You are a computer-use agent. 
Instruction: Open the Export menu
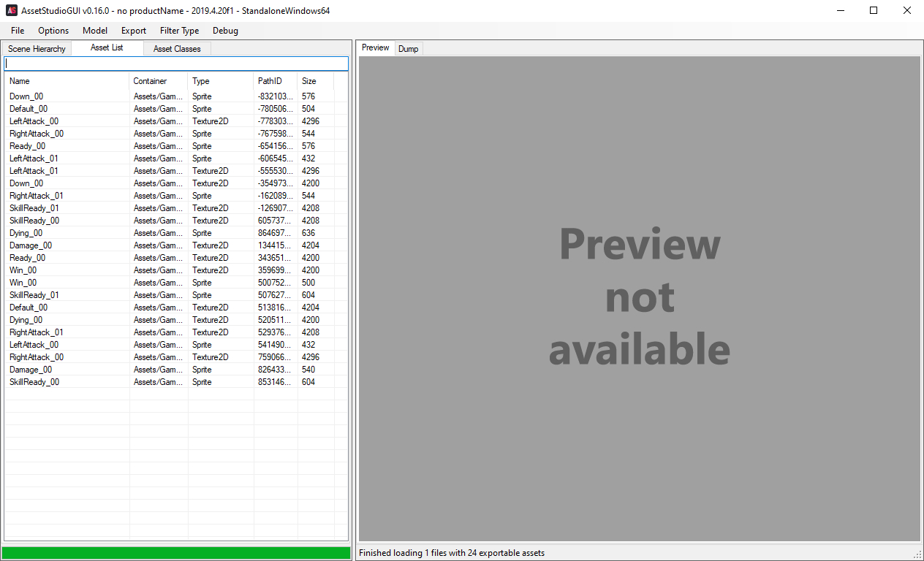[134, 31]
